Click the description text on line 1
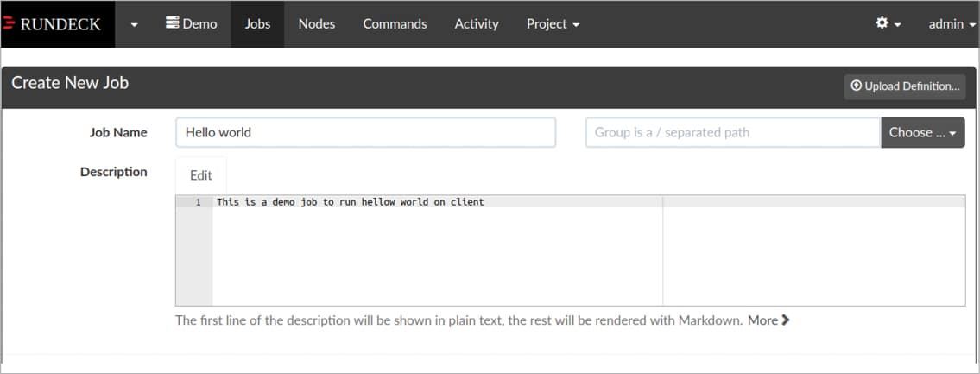Viewport: 980px width, 374px height. [x=350, y=202]
